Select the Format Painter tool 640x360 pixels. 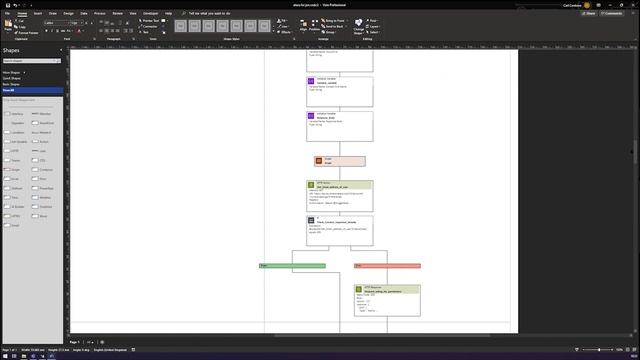click(x=27, y=33)
